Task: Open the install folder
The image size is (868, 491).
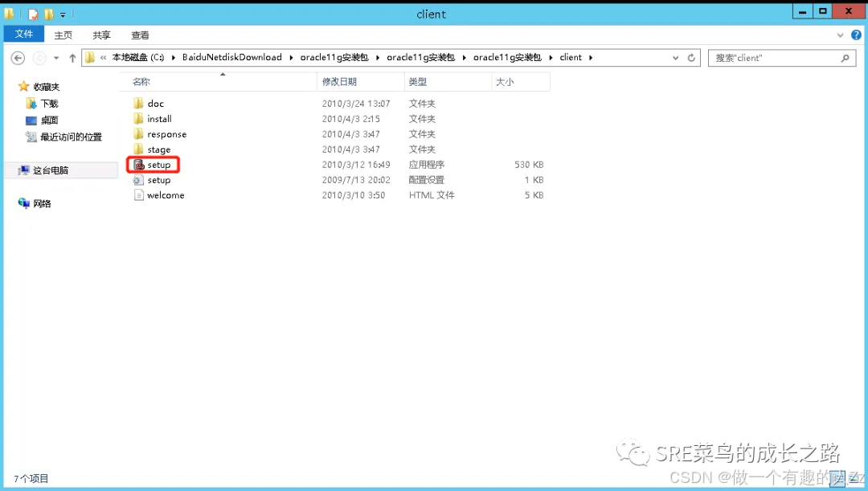Action: (x=159, y=118)
